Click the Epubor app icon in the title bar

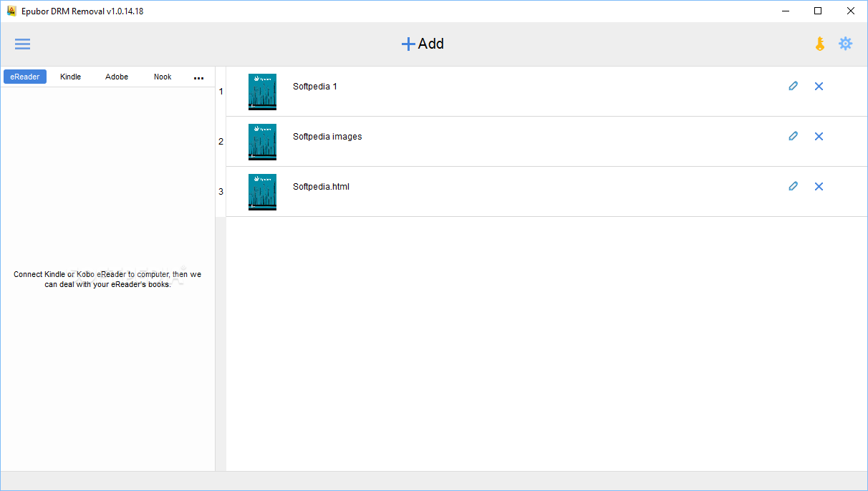[x=11, y=11]
